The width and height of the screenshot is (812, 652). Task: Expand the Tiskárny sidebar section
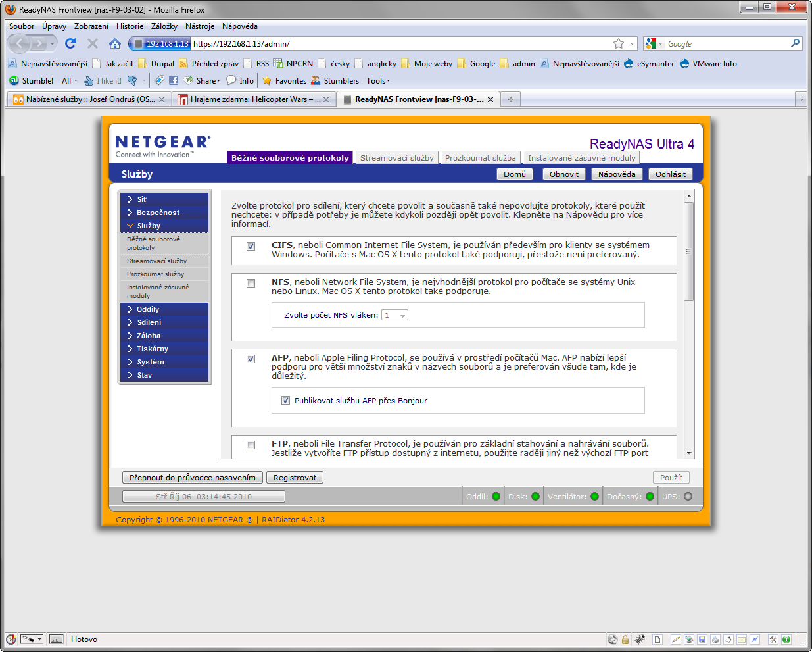[164, 349]
